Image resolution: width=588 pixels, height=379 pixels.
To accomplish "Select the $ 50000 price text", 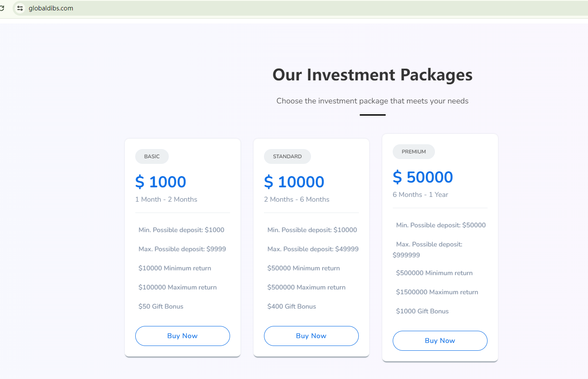I will coord(423,177).
